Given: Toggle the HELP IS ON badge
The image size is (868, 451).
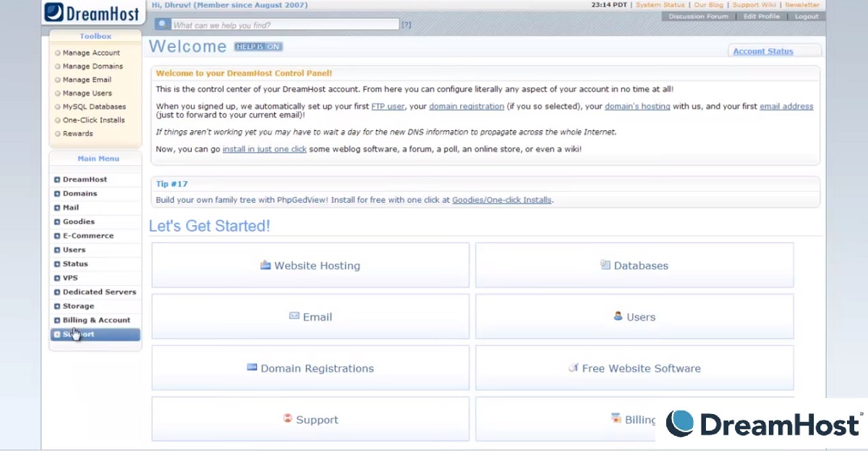Looking at the screenshot, I should (258, 47).
